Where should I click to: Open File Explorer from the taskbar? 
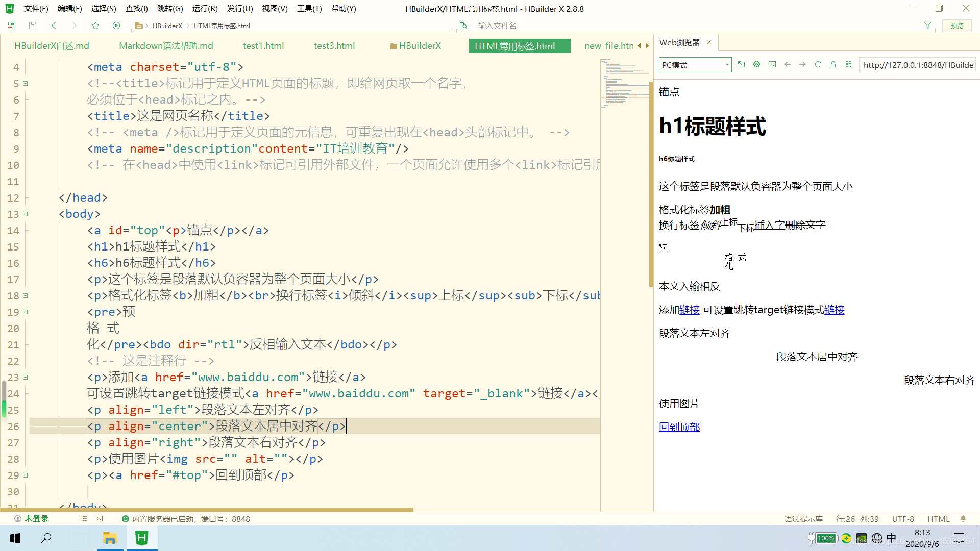(110, 538)
